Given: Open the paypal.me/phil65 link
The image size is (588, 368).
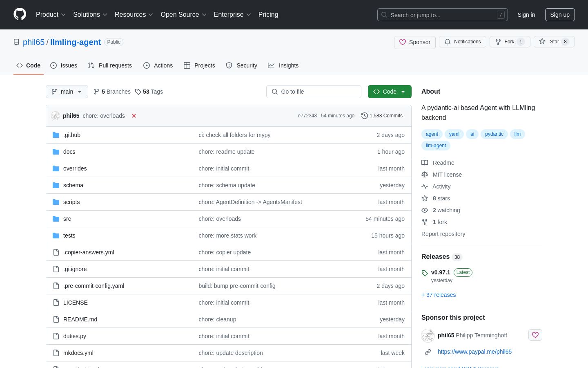Looking at the screenshot, I should tap(474, 352).
